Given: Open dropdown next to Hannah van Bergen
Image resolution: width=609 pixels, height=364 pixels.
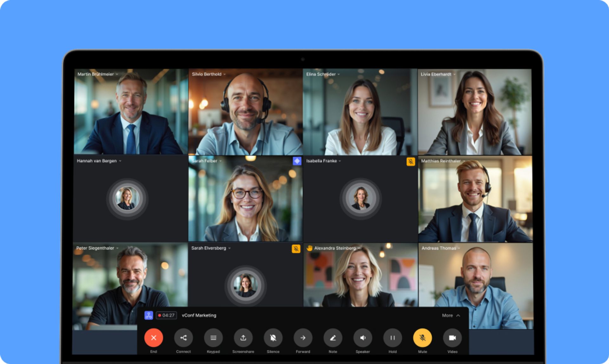Looking at the screenshot, I should tap(120, 161).
